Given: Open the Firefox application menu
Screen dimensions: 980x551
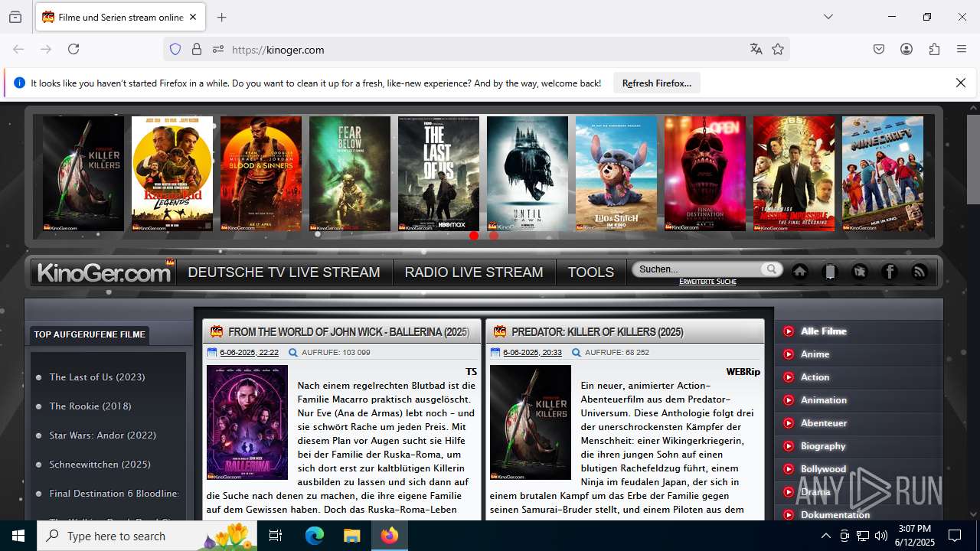Looking at the screenshot, I should (962, 49).
